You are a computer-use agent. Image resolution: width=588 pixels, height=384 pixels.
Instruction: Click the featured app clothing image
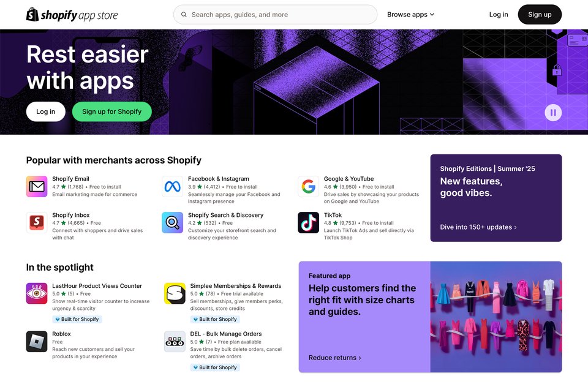point(496,317)
